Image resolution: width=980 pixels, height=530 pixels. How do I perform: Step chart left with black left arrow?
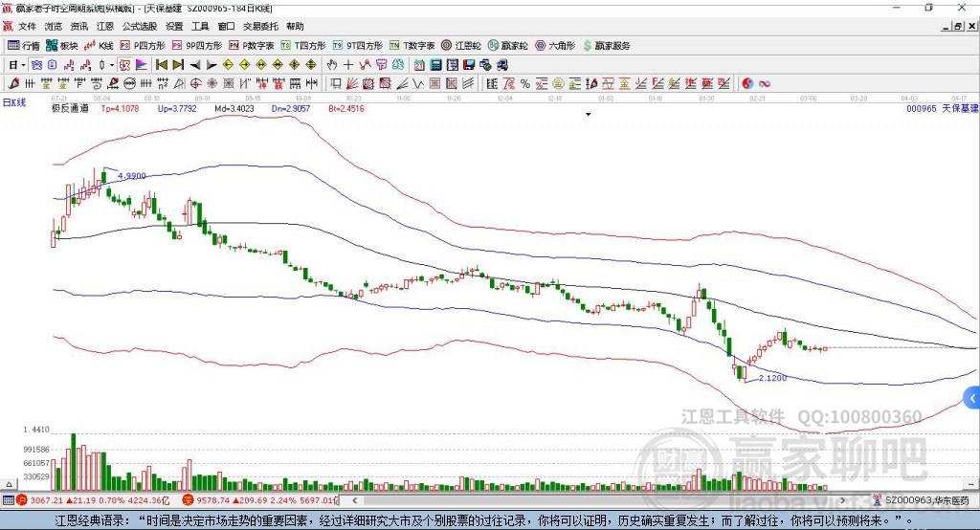click(195, 65)
